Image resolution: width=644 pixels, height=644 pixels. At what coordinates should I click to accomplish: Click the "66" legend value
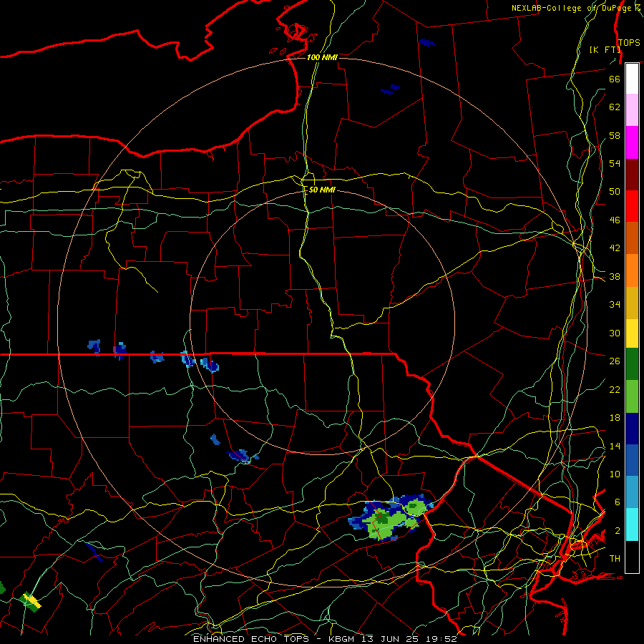(x=615, y=79)
